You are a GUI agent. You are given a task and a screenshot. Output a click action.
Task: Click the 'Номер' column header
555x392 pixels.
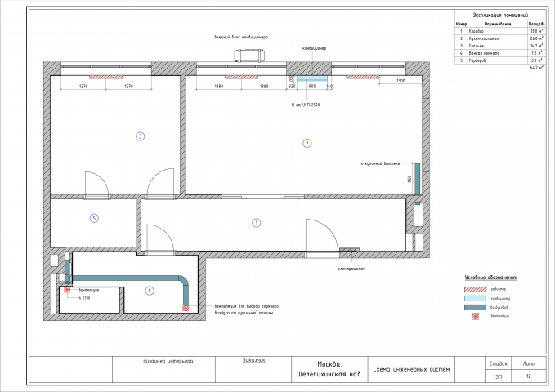461,24
